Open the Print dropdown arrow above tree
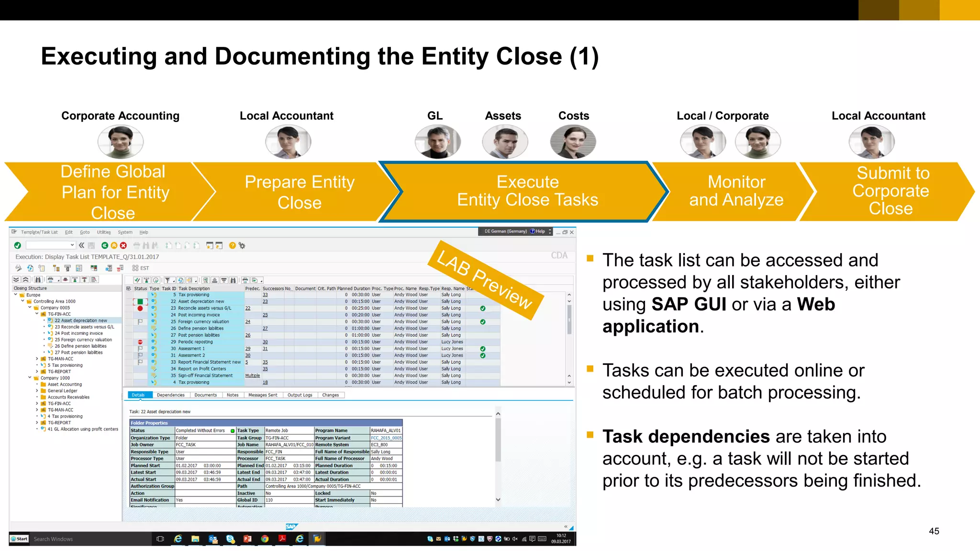Screen dimensions: 980x551 click(x=58, y=280)
